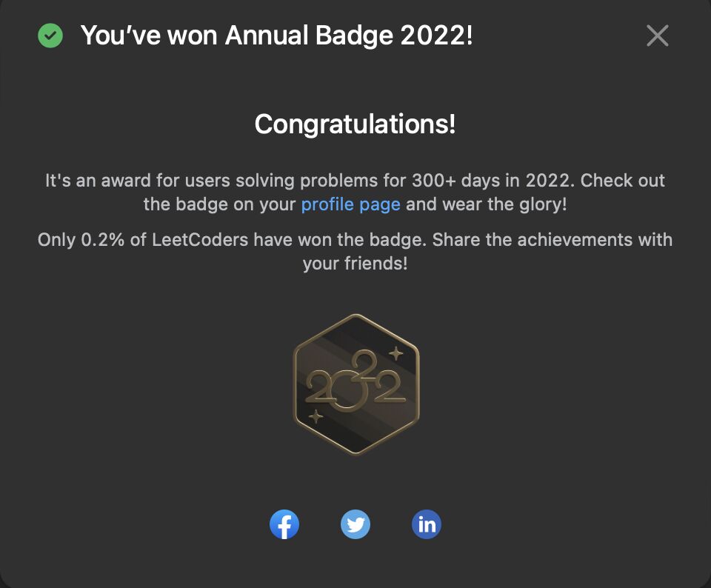
Task: Open the profile page link
Action: (x=350, y=204)
